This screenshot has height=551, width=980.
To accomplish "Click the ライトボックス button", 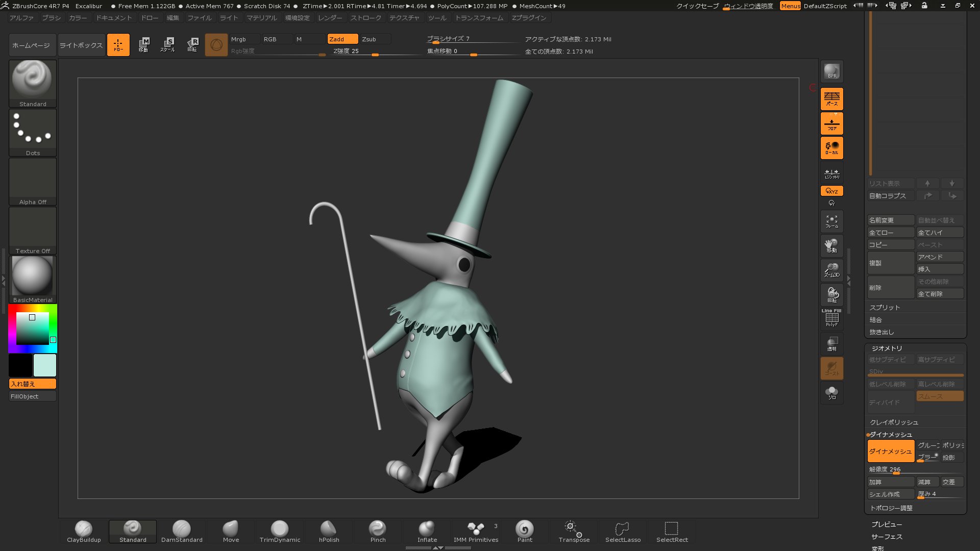I will (x=81, y=45).
